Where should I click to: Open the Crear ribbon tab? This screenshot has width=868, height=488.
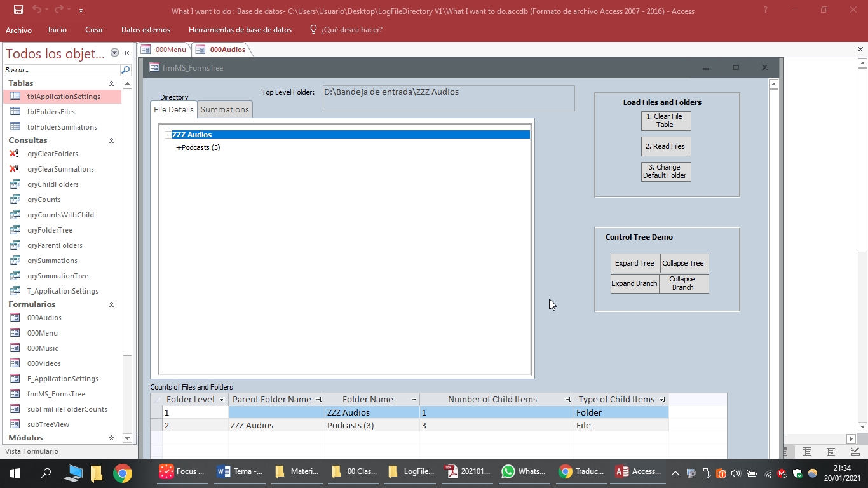pos(94,30)
